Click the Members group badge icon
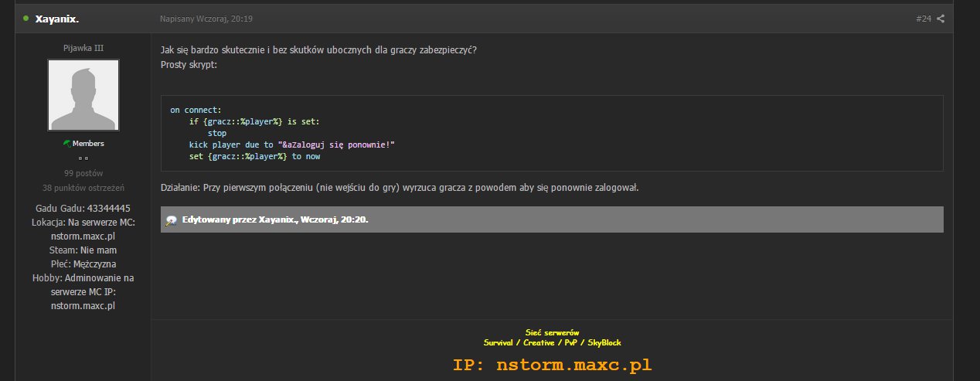 point(66,144)
